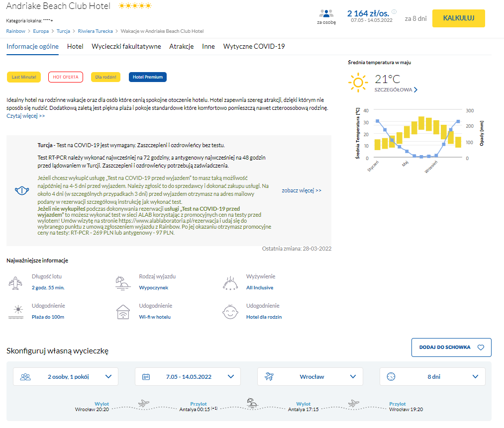The width and height of the screenshot is (504, 428).
Task: Click the beach umbrella trip type icon
Action: pos(122,282)
